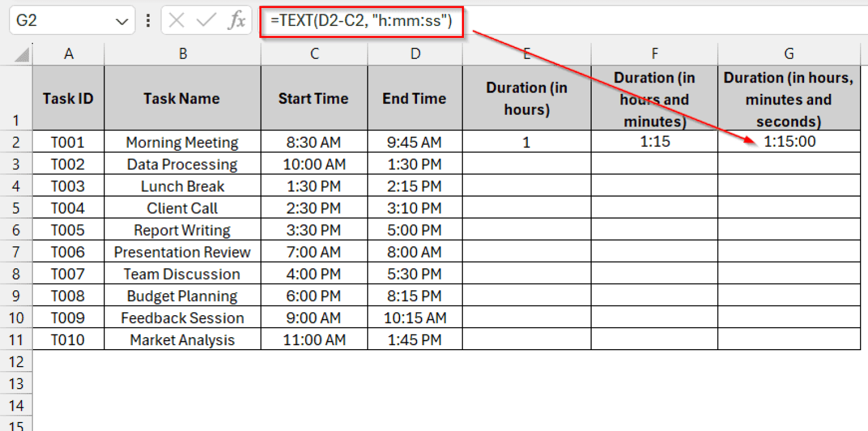This screenshot has height=431, width=868.
Task: Click the Enter checkmark icon in formula bar
Action: (206, 20)
